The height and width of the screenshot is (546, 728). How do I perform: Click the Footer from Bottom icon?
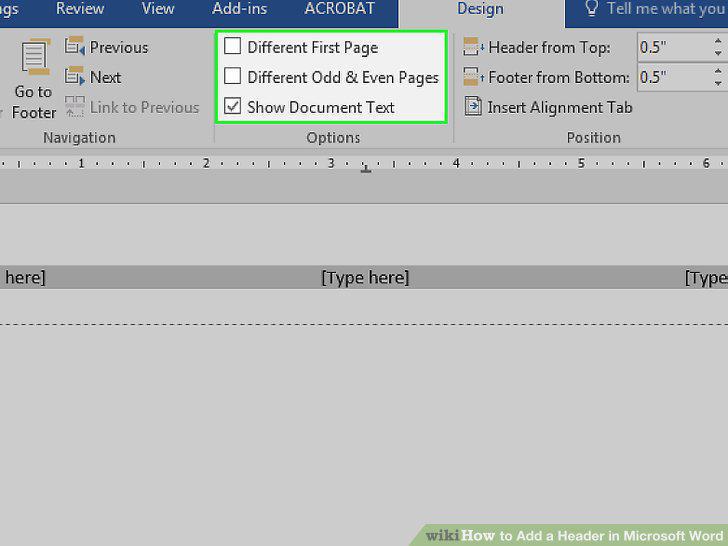pos(474,77)
